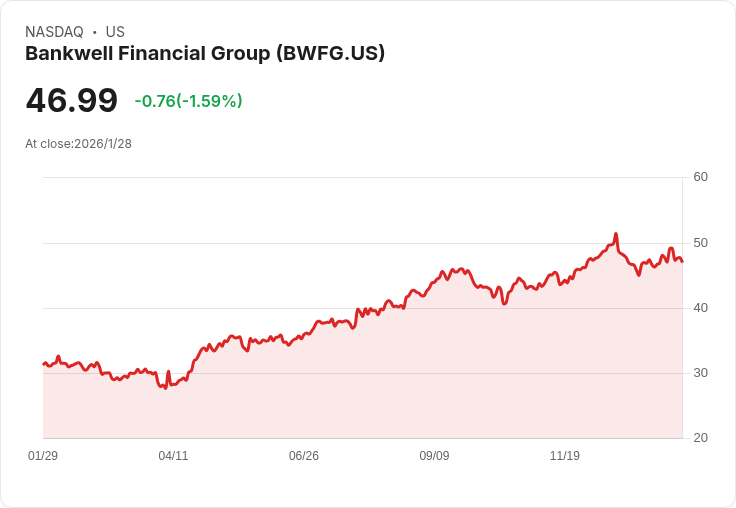The image size is (736, 508).
Task: Click the 30 y-axis price label
Action: 701,373
